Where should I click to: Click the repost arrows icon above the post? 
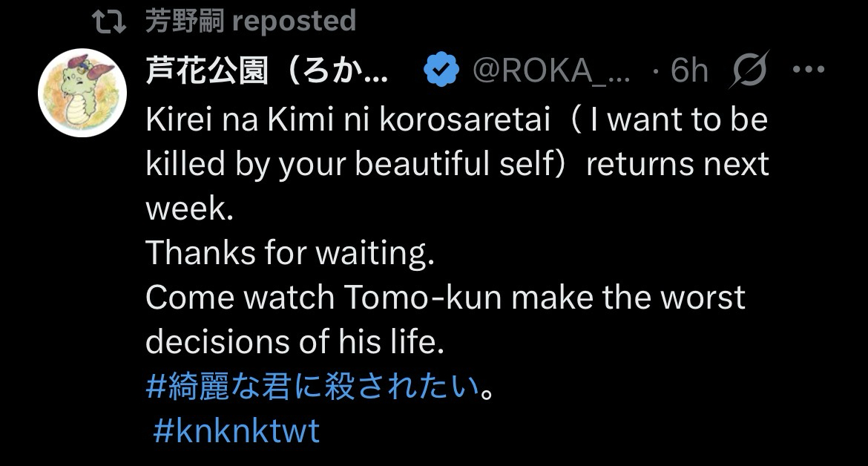[114, 22]
